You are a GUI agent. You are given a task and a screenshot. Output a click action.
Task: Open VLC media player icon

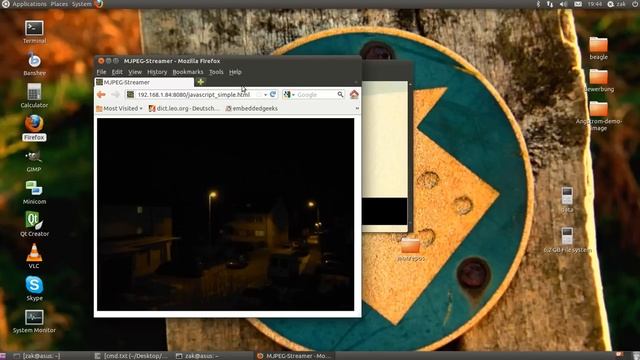pyautogui.click(x=34, y=253)
